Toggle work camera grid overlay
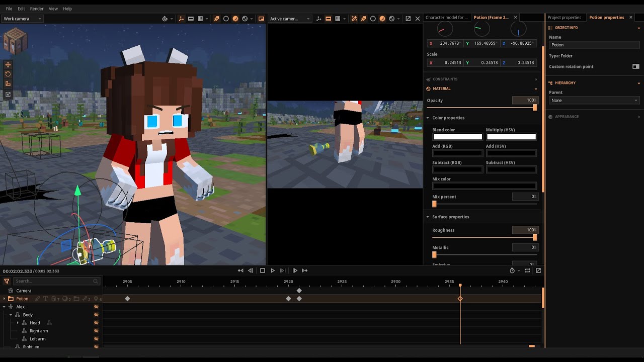 [200, 19]
